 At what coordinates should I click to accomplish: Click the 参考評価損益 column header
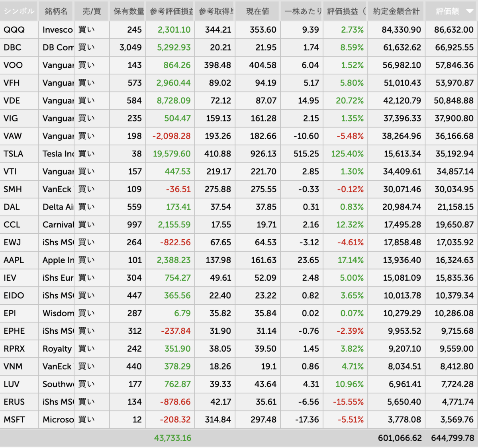170,11
